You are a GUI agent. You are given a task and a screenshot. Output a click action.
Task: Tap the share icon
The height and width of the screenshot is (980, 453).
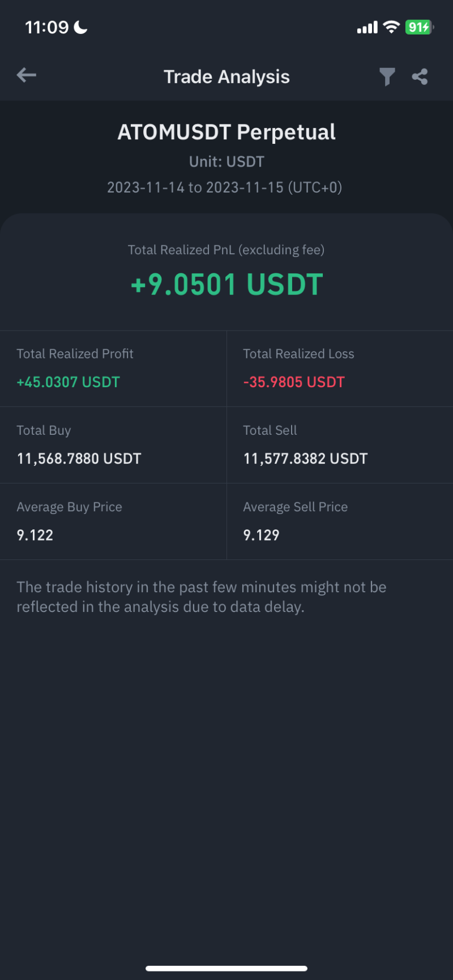(x=420, y=76)
